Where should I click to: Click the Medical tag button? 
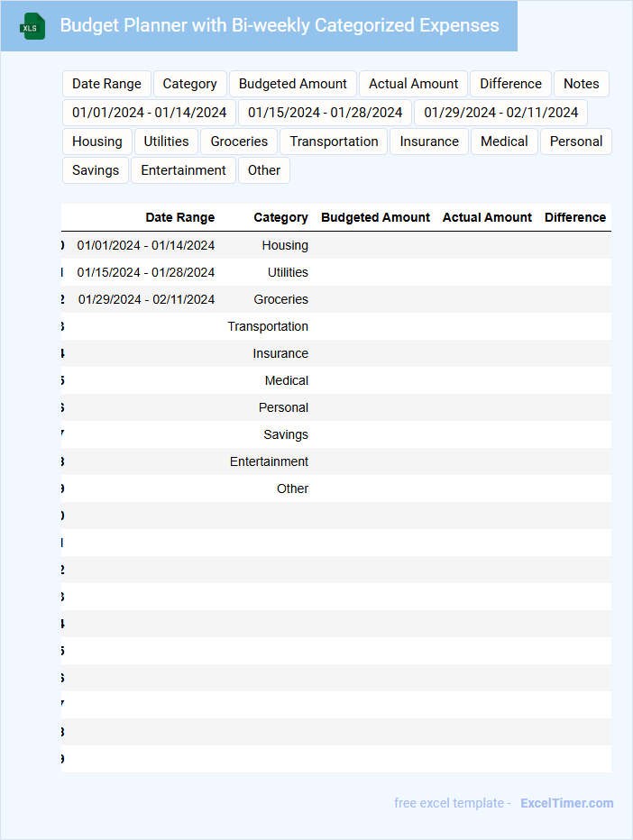pos(504,142)
